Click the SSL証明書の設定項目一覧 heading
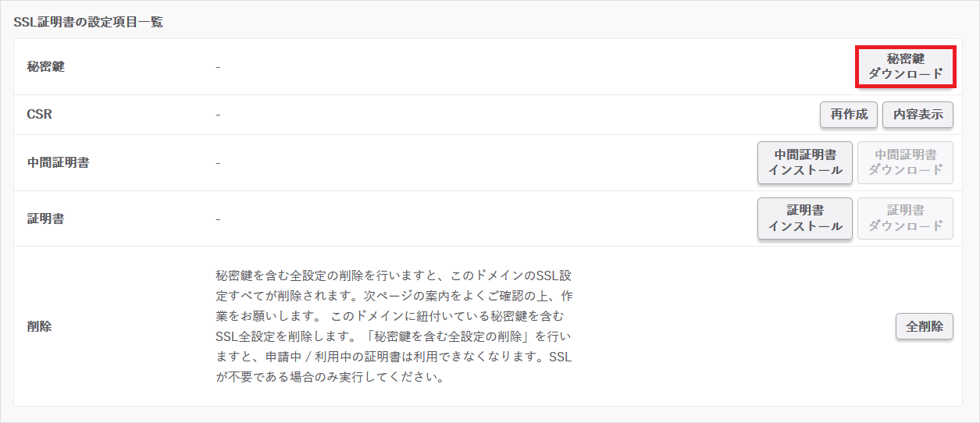 88,22
